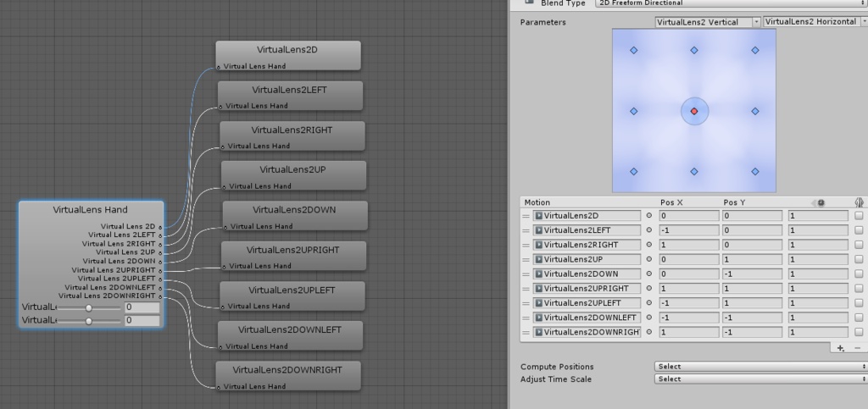Select the middle-right sample point in blend diagram

pos(755,111)
